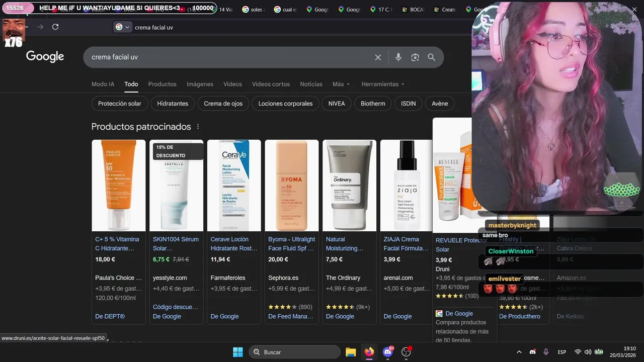
Task: Click the battery status tray icon
Action: click(x=599, y=352)
